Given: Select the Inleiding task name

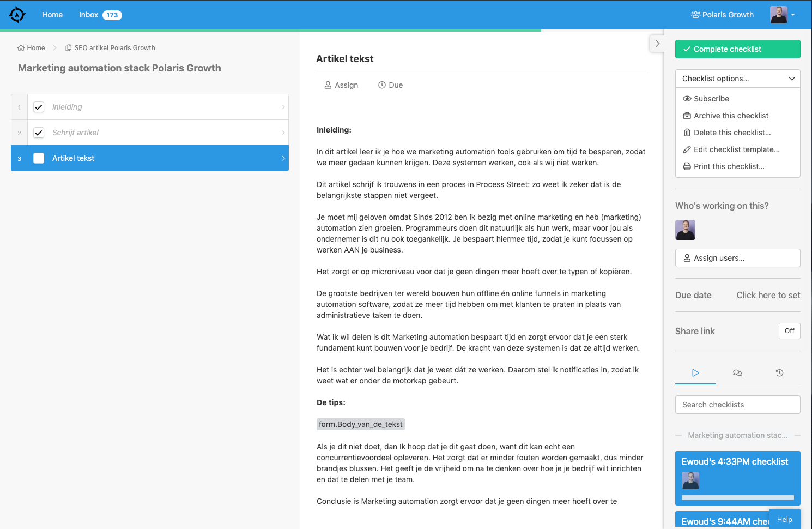Looking at the screenshot, I should tap(67, 107).
